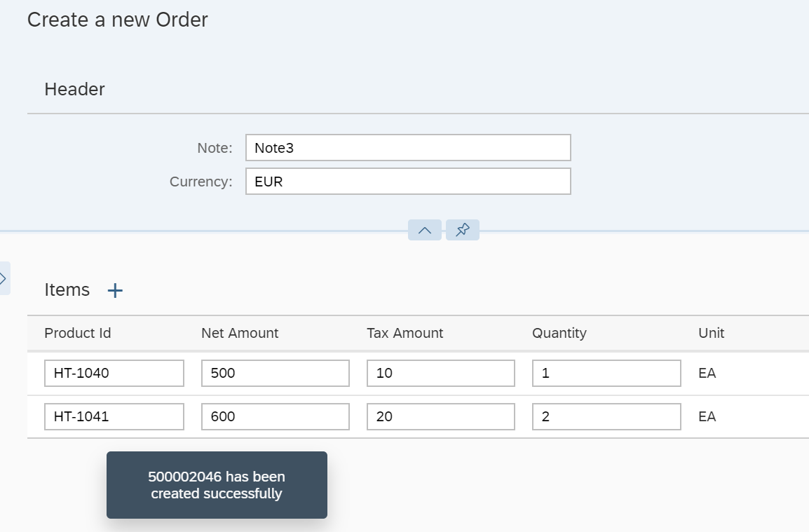The image size is (809, 532).
Task: Click Tax Amount field showing 20
Action: click(x=441, y=416)
